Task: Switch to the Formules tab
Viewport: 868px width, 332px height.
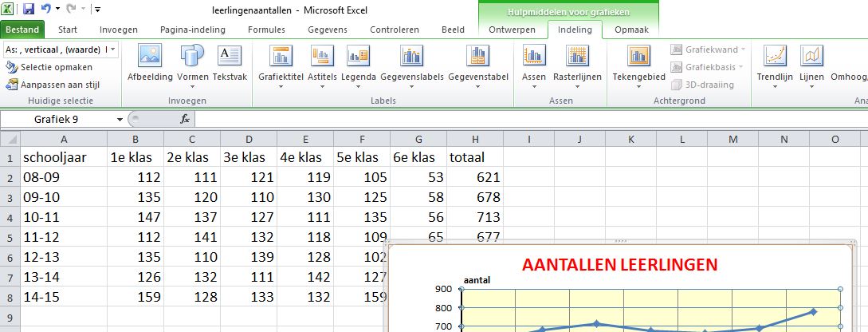Action: (x=266, y=30)
